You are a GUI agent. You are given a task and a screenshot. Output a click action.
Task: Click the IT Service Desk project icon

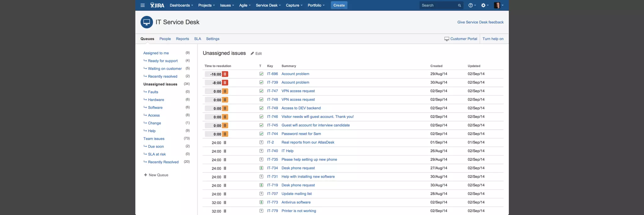tap(147, 22)
